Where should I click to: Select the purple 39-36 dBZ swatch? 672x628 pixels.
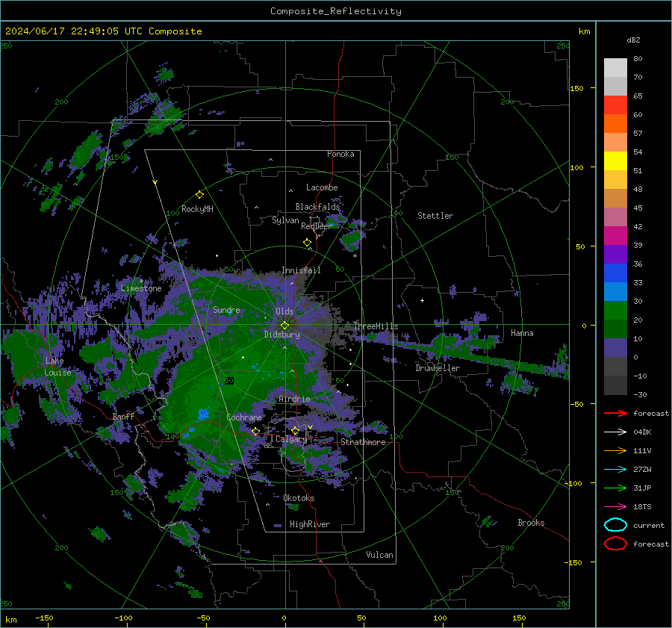[x=615, y=255]
